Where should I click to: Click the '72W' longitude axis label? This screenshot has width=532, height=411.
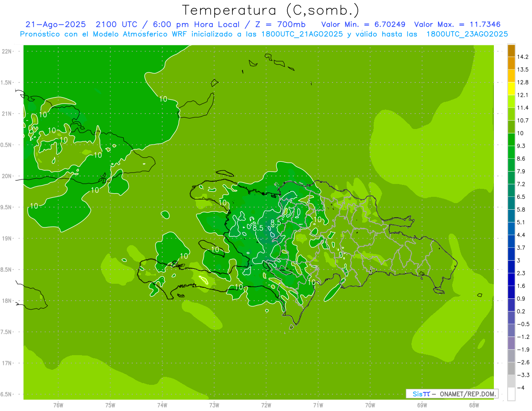click(266, 405)
